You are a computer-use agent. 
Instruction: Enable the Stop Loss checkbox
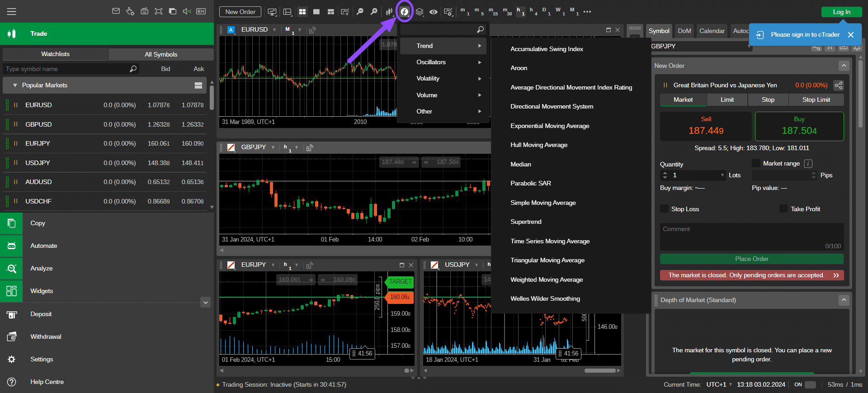point(664,209)
